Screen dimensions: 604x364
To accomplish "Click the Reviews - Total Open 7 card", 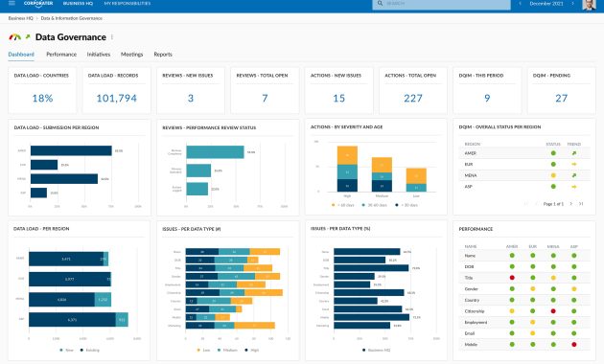I will pos(265,90).
